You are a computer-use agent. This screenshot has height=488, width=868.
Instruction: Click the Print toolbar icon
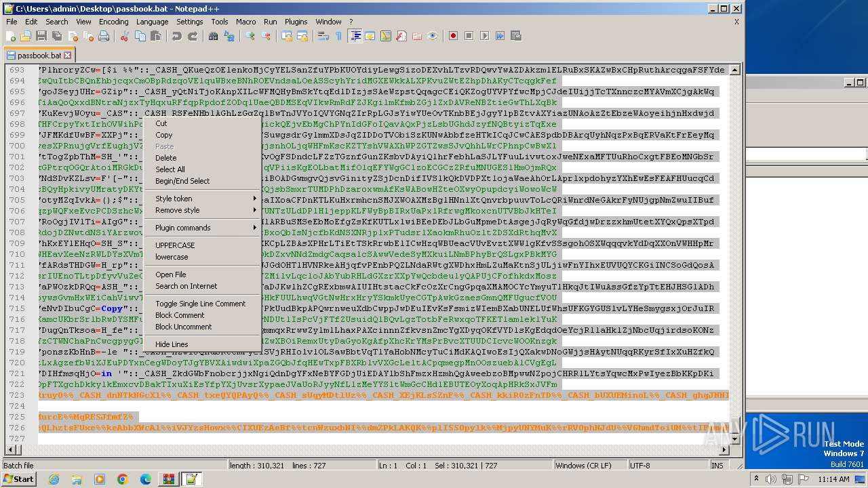click(104, 36)
